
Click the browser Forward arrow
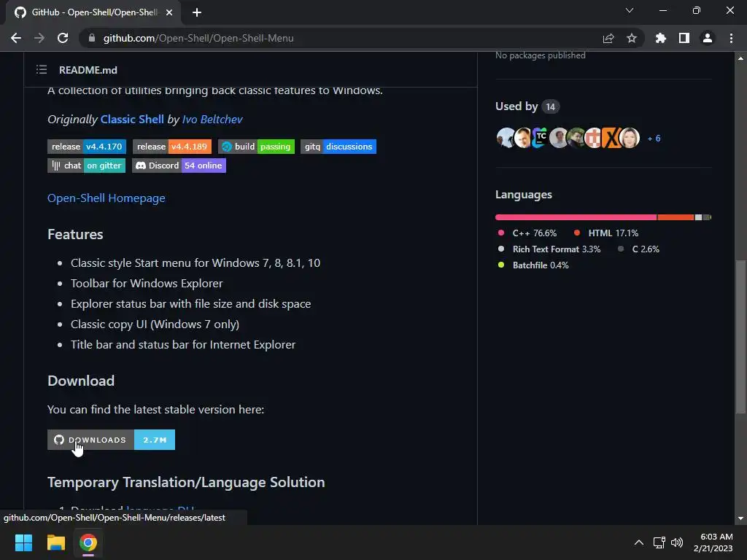click(x=39, y=38)
